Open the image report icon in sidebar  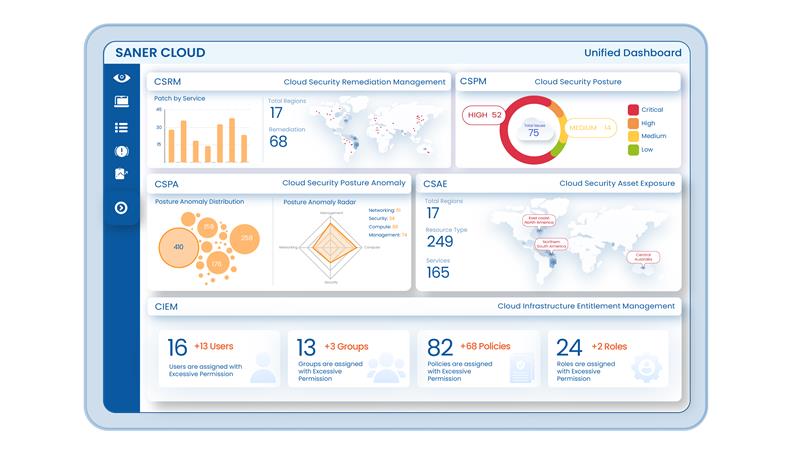coord(122,174)
